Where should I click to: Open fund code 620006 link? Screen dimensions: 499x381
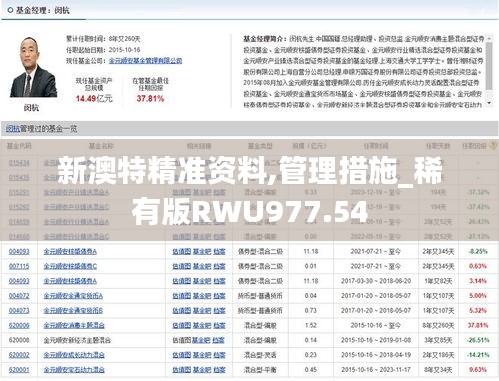pyautogui.click(x=19, y=325)
